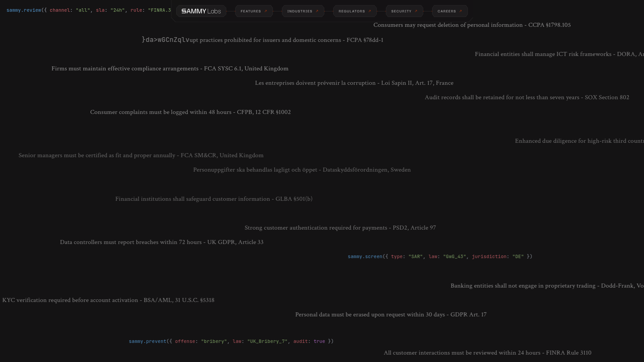Click the GDPR Art. 17 erasure text

click(x=391, y=315)
